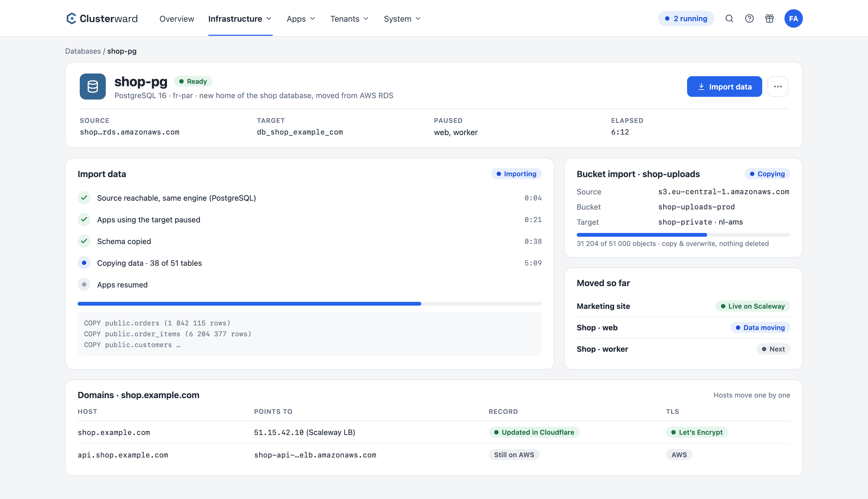
Task: Click the bucket import progress bar
Action: 683,235
